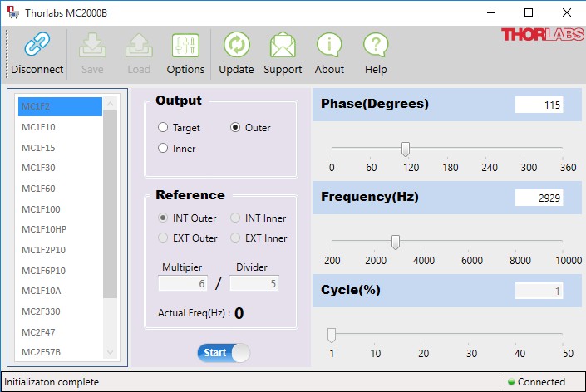Select MC1F100 blade in the list
586x392 pixels.
click(x=60, y=209)
